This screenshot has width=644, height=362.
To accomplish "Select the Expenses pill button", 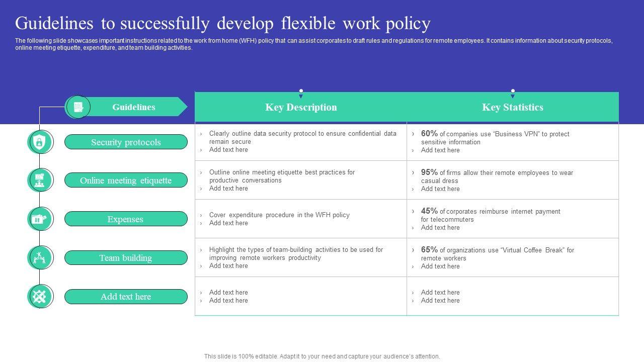I will pos(126,219).
